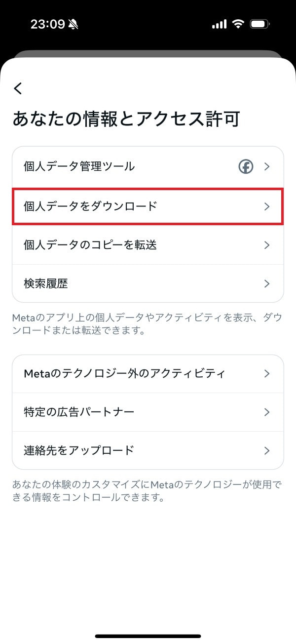
Task: Open 個人データ管理ツール
Action: (79, 166)
